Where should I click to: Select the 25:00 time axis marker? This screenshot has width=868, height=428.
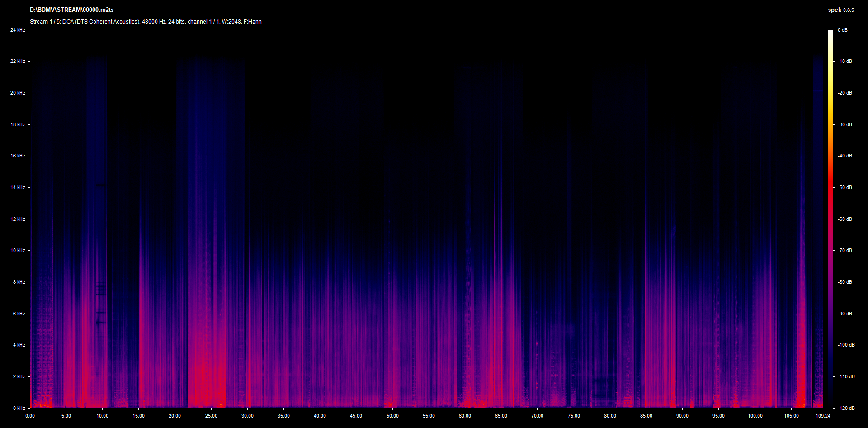tap(211, 416)
